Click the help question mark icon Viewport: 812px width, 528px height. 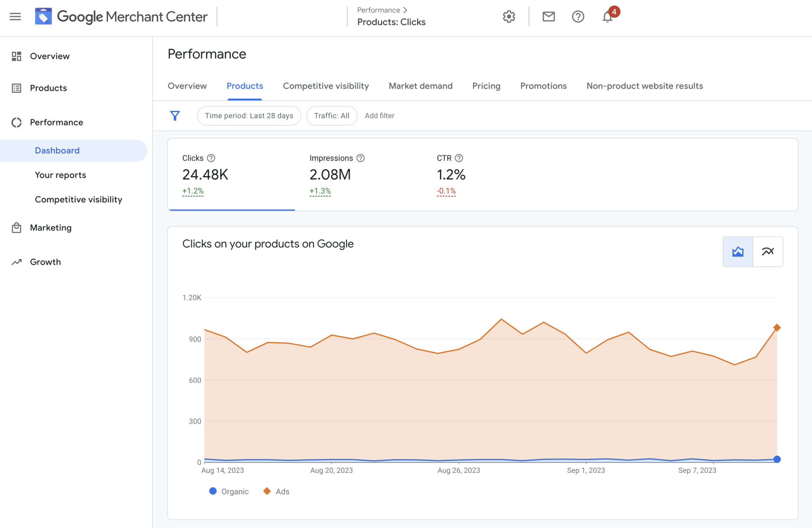578,17
